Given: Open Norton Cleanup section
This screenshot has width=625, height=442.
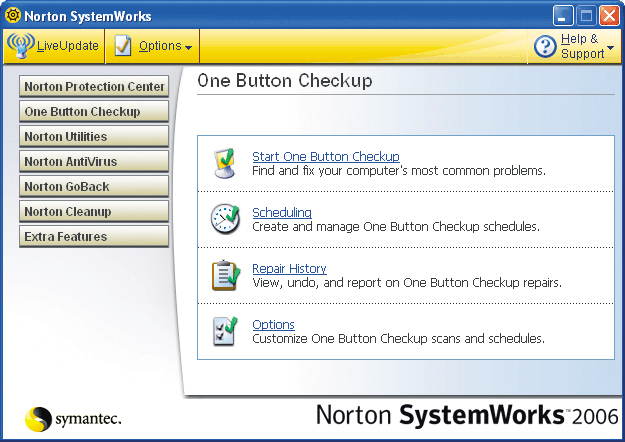Looking at the screenshot, I should pyautogui.click(x=94, y=211).
